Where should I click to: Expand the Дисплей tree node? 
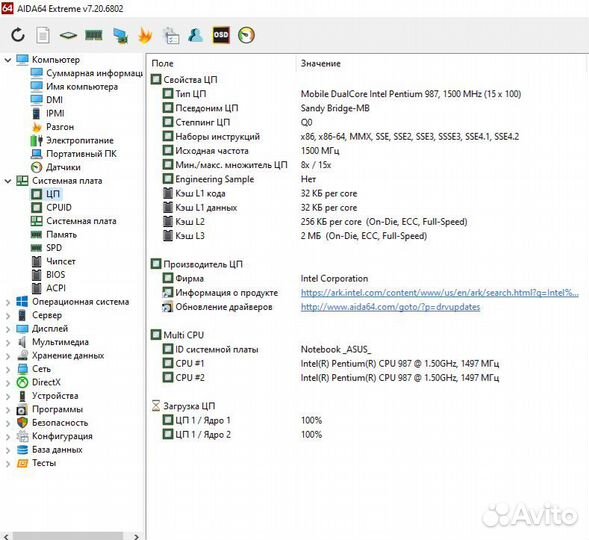pyautogui.click(x=8, y=329)
